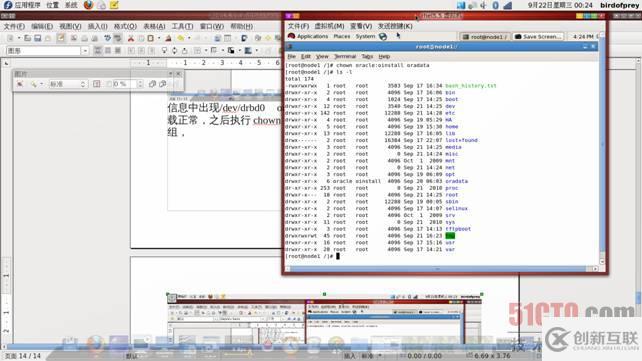Click the Export as PDF icon

74,38
